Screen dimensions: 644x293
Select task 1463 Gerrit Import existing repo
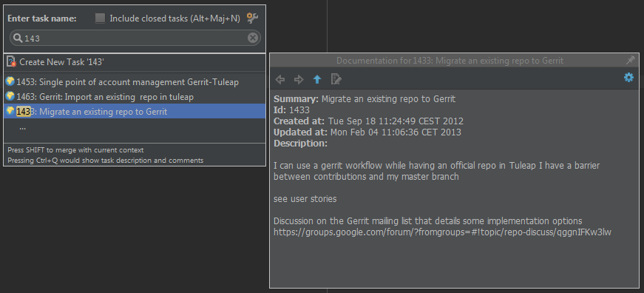tap(135, 97)
